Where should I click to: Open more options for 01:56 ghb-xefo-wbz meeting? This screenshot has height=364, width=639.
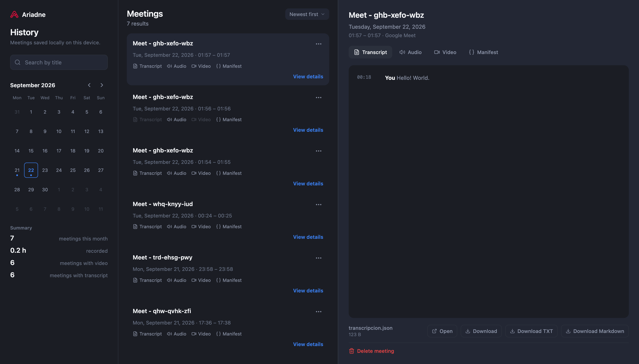coord(318,98)
